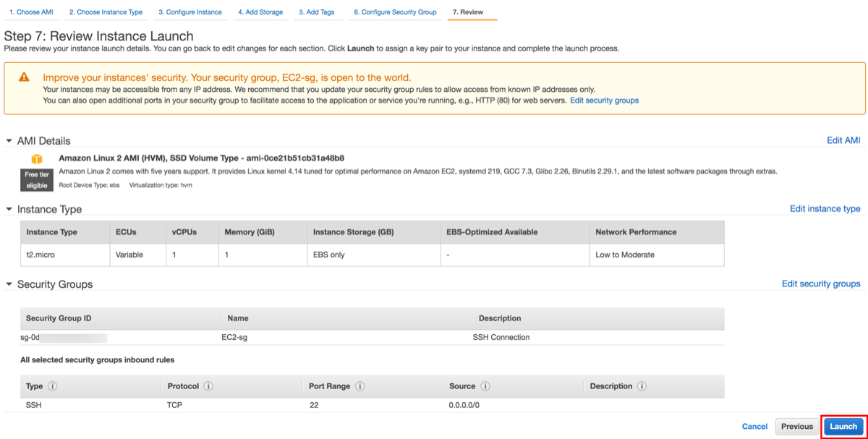Collapse the AMI Details section
The height and width of the screenshot is (439, 868).
tap(9, 140)
